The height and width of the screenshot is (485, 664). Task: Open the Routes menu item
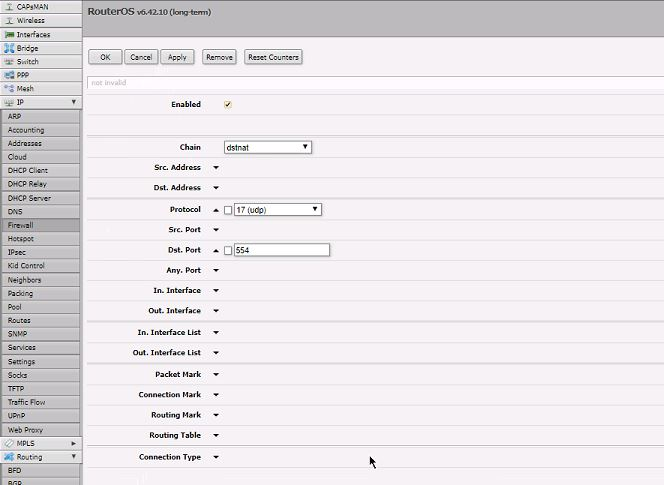pos(41,321)
